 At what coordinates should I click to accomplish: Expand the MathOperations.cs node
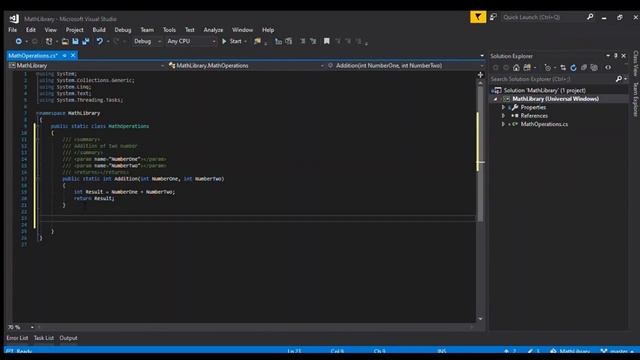[503, 124]
